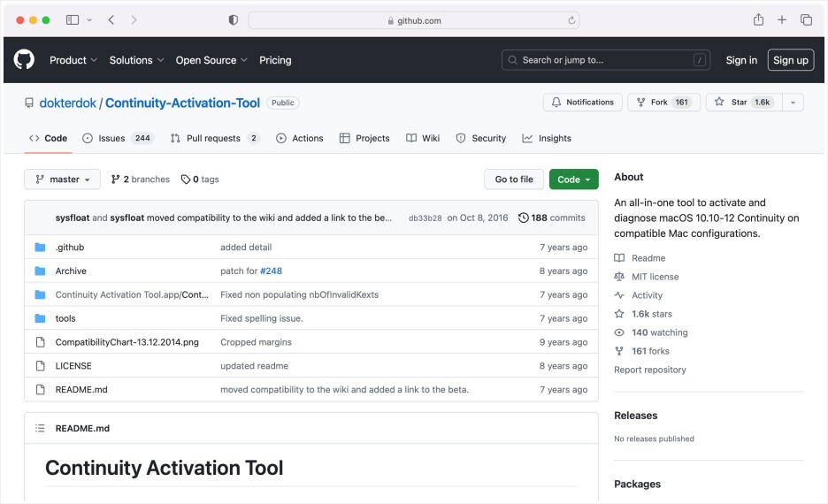Click the Continuity Activation Tool.app folder icon

click(40, 294)
